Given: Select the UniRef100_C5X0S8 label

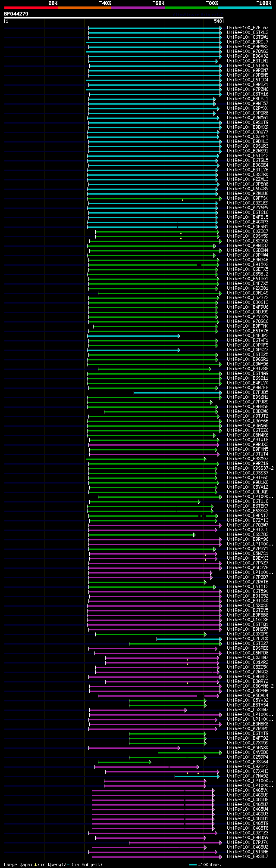Looking at the screenshot, I should (x=248, y=605).
